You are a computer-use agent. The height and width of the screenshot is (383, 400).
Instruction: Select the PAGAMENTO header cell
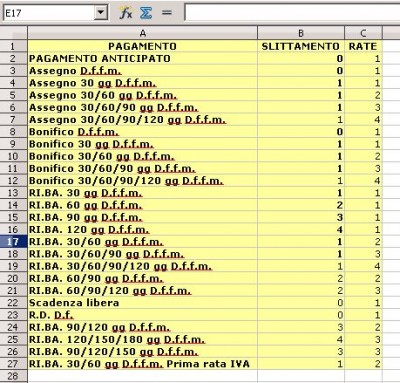pos(143,46)
